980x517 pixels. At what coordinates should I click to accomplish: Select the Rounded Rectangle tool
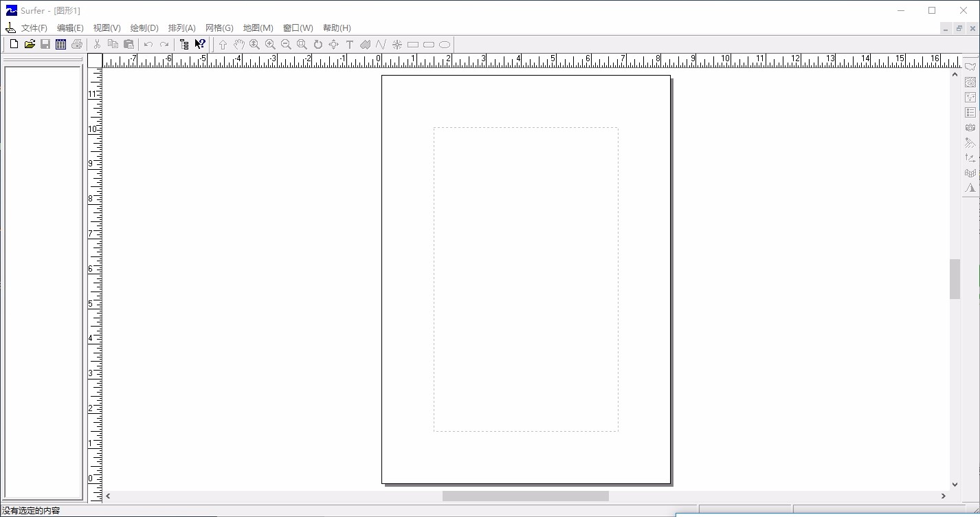click(x=429, y=44)
